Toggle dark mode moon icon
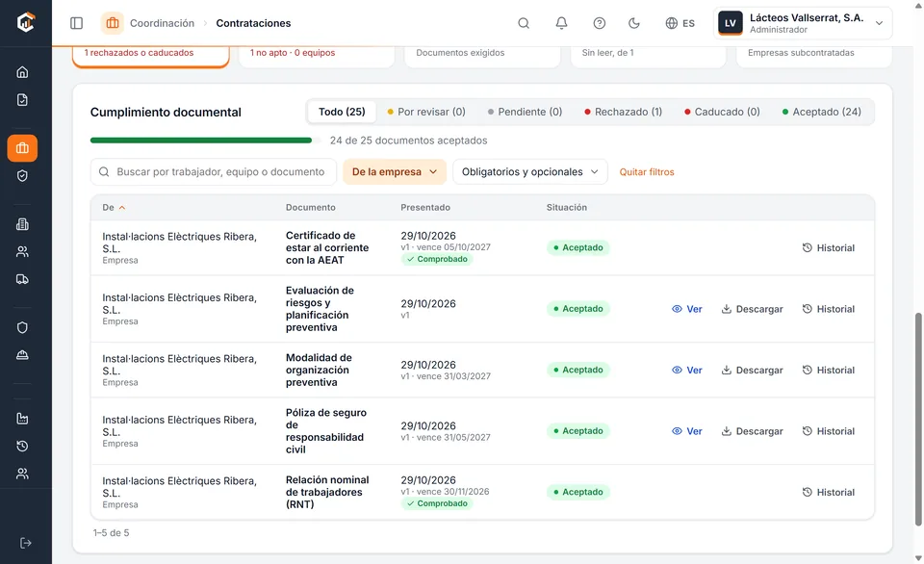924x564 pixels. (x=634, y=23)
